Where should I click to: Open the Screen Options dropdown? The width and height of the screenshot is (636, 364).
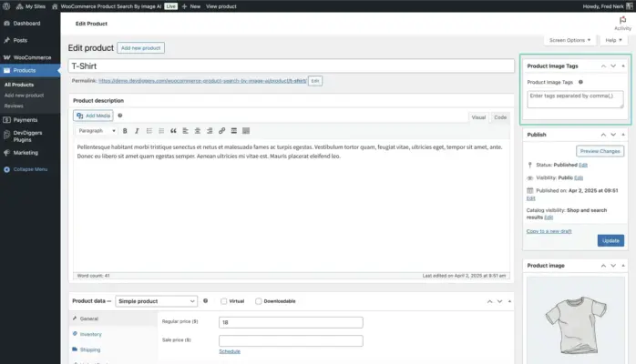pos(569,40)
